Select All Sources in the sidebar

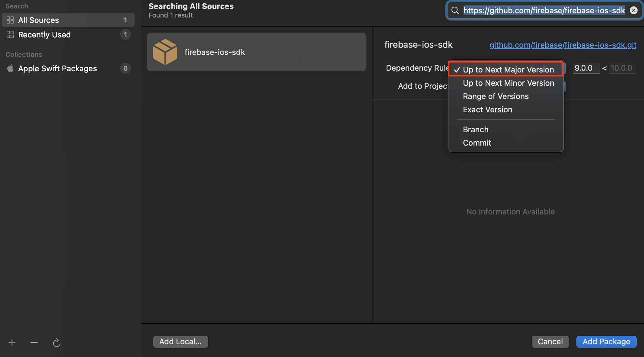coord(68,20)
